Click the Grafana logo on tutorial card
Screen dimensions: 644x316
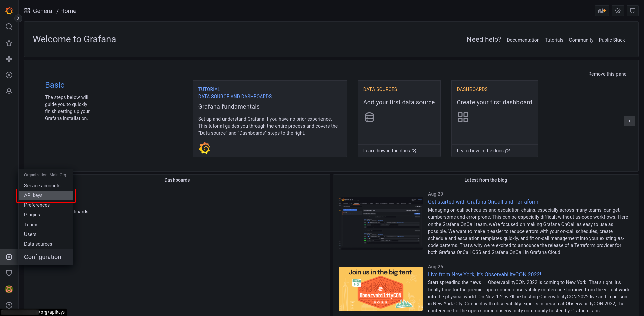click(204, 148)
